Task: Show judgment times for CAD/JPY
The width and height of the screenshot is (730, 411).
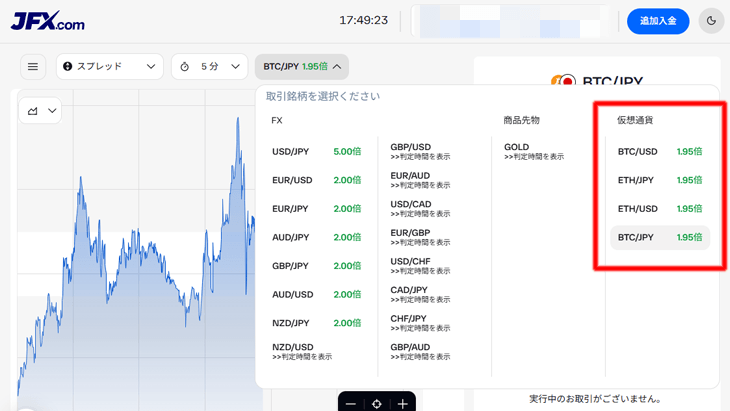Action: pos(420,300)
